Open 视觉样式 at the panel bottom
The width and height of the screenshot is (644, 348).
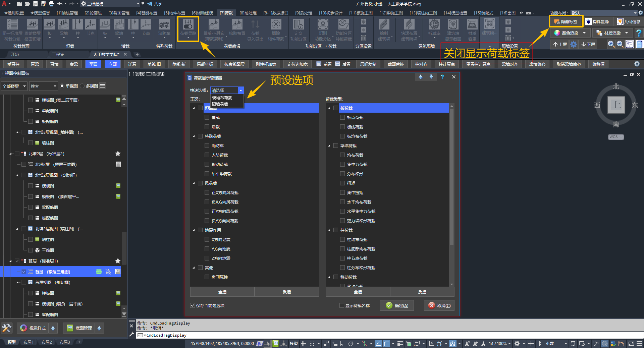pyautogui.click(x=33, y=328)
